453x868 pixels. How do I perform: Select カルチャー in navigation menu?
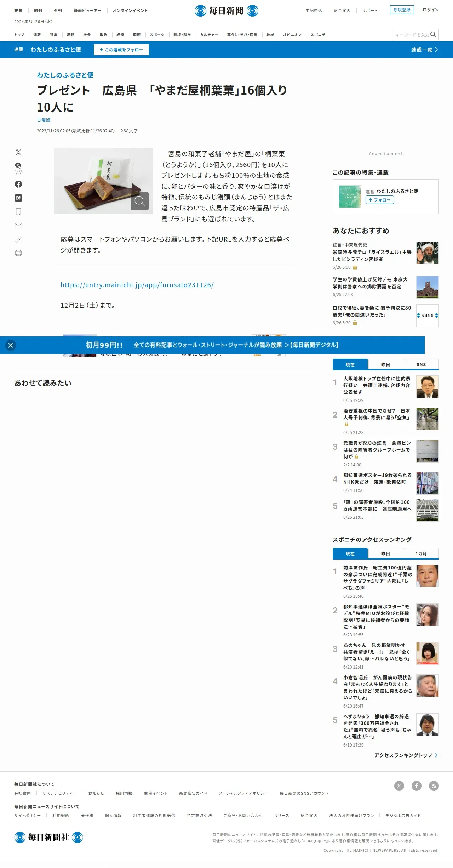[209, 35]
